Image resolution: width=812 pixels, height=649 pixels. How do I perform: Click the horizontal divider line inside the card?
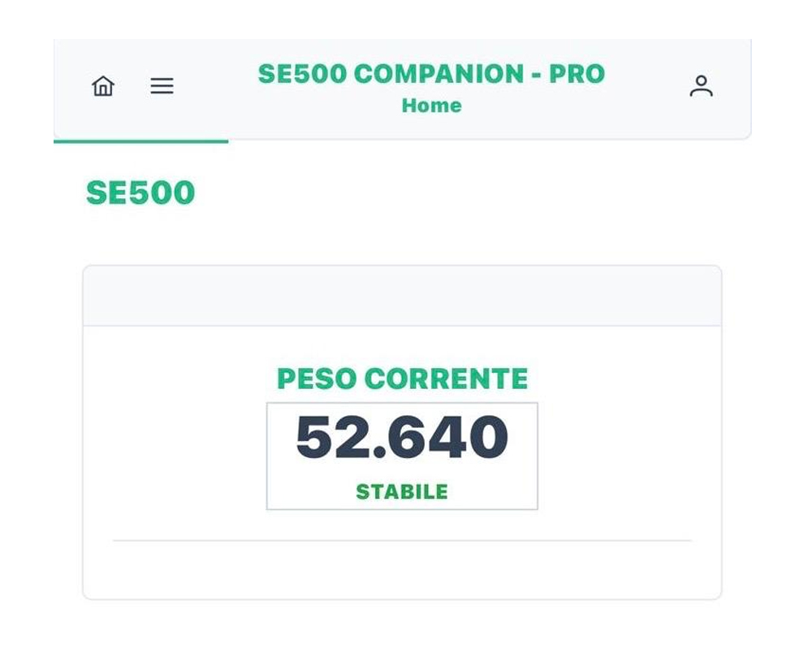[x=402, y=540]
